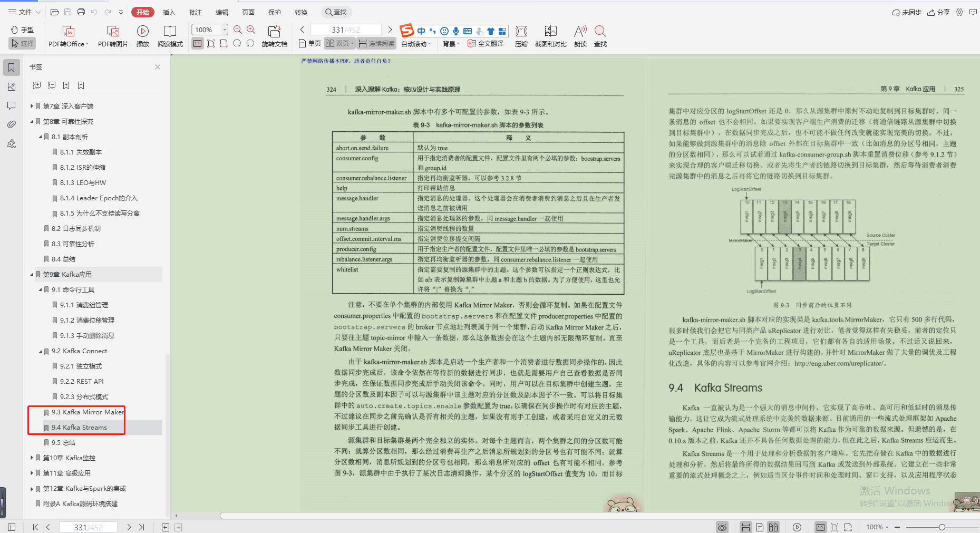The image size is (980, 533).
Task: Collapse 9.2 Kafka Connect bookmark
Action: click(x=40, y=351)
